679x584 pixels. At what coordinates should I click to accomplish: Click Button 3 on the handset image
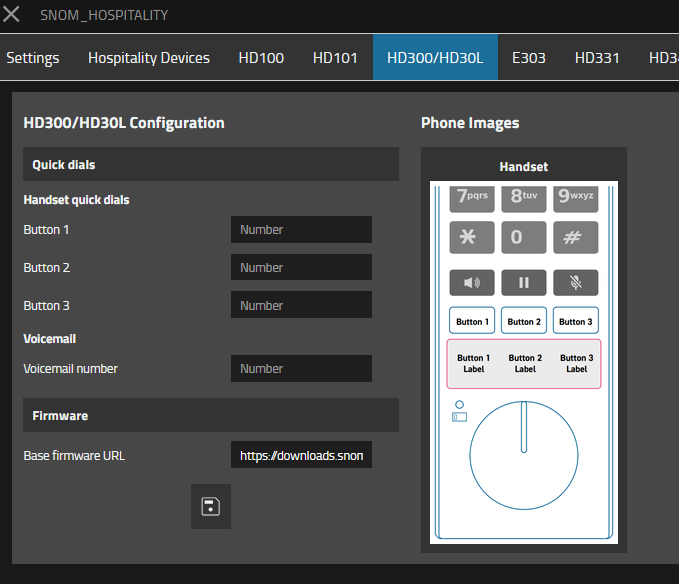576,321
